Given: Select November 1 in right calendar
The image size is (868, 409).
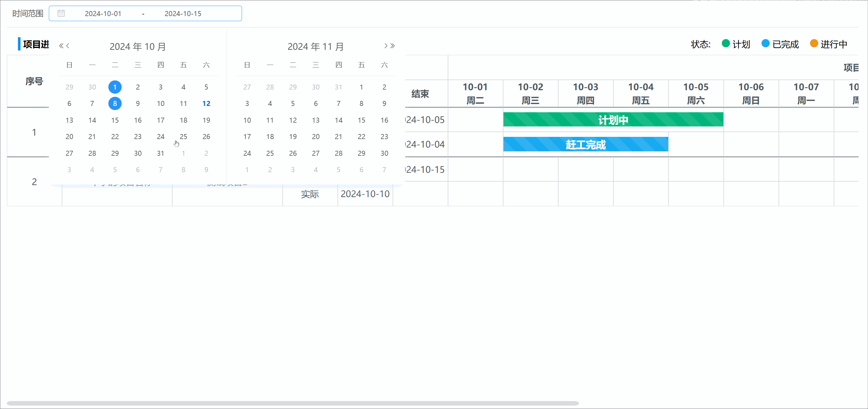Looking at the screenshot, I should [x=361, y=87].
